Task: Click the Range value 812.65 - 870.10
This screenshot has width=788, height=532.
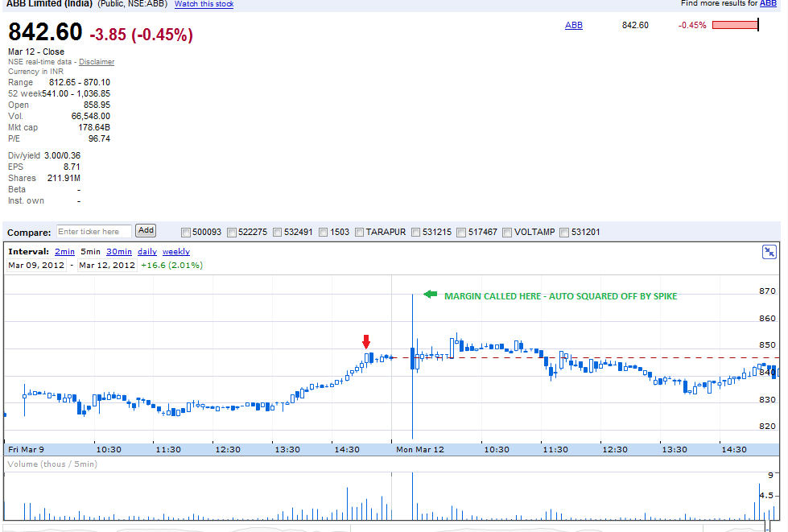Action: 80,82
